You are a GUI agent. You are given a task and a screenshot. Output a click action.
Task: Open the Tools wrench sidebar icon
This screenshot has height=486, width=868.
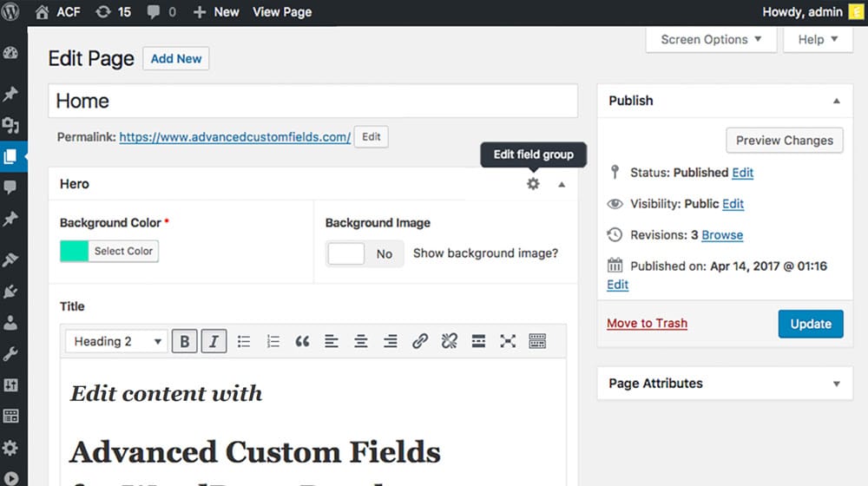(x=10, y=354)
